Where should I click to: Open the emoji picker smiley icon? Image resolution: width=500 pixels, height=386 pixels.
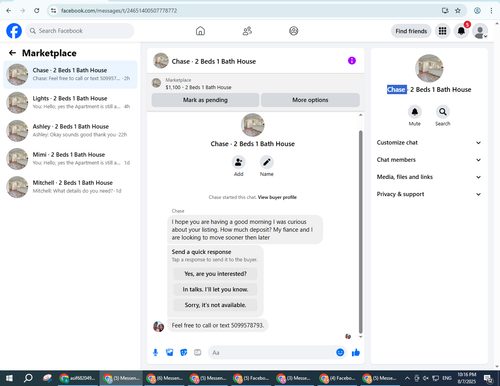340,352
